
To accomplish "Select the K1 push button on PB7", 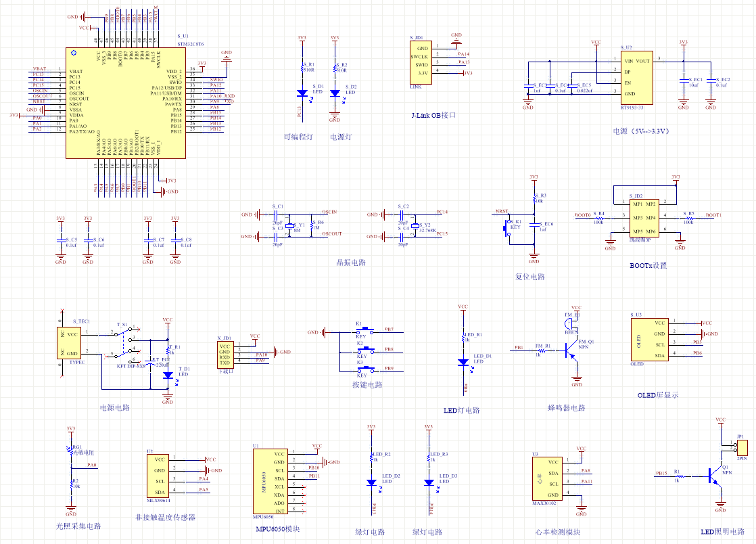I will coord(365,330).
